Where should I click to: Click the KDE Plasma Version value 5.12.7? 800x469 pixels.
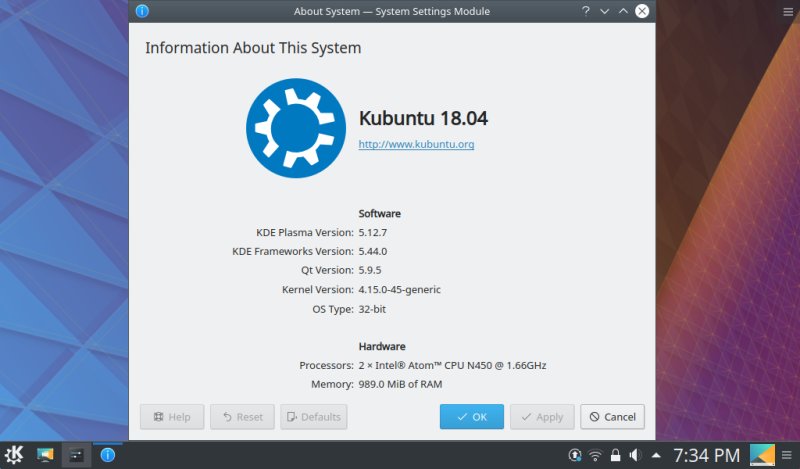[372, 232]
